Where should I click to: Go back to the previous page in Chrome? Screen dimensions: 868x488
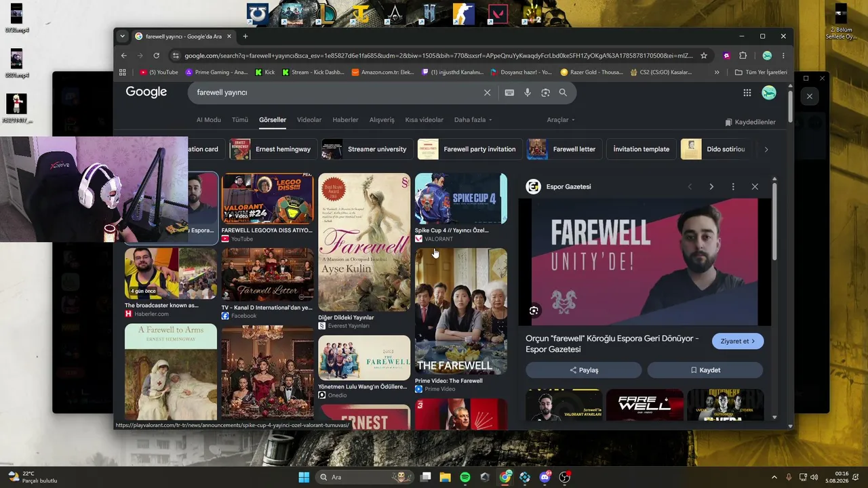coord(123,56)
